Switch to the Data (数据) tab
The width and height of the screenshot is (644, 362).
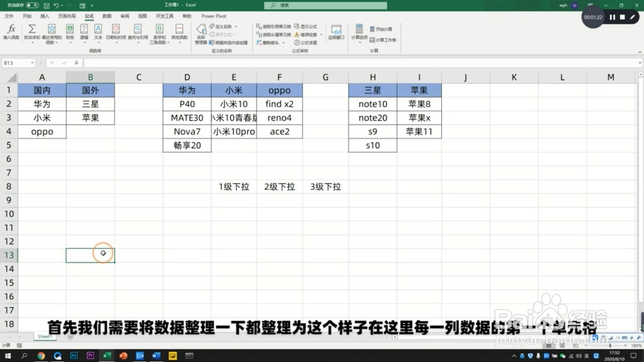[x=107, y=16]
